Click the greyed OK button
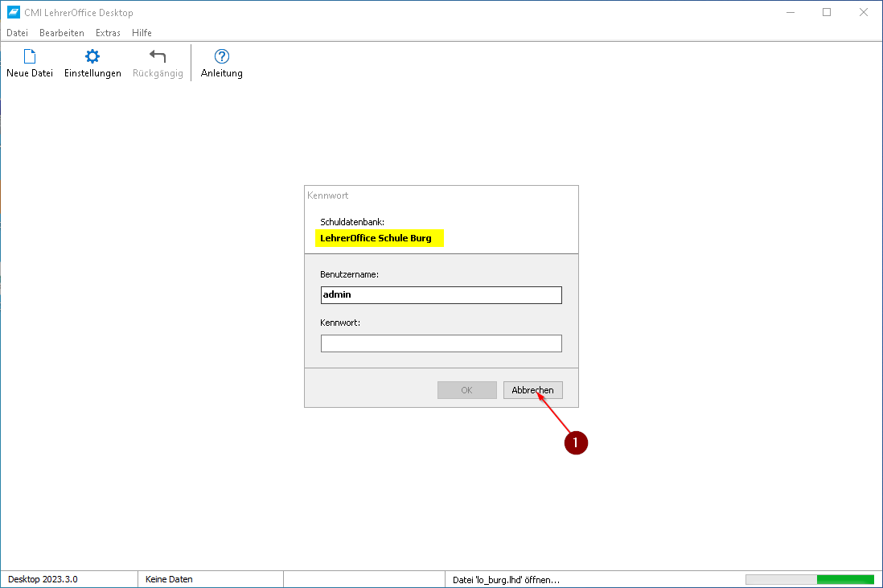The image size is (883, 588). pos(467,390)
